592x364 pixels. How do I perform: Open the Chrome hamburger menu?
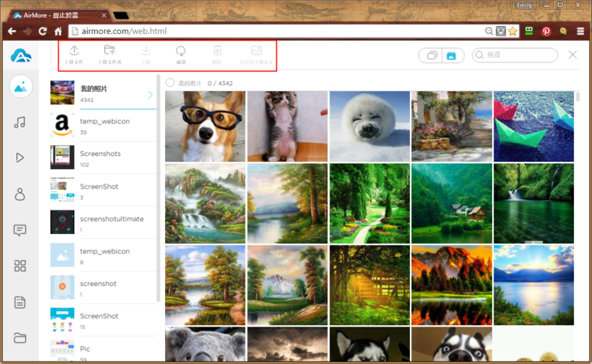point(581,32)
